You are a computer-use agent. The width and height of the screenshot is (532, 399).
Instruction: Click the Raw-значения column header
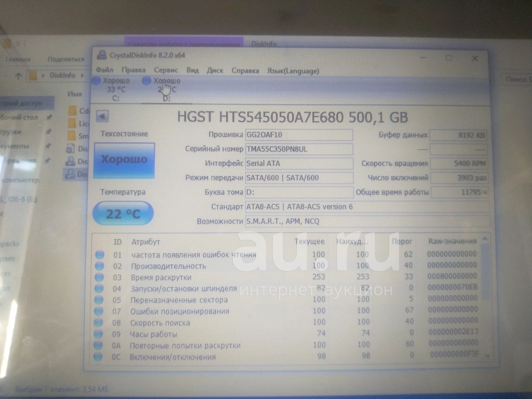tap(452, 241)
